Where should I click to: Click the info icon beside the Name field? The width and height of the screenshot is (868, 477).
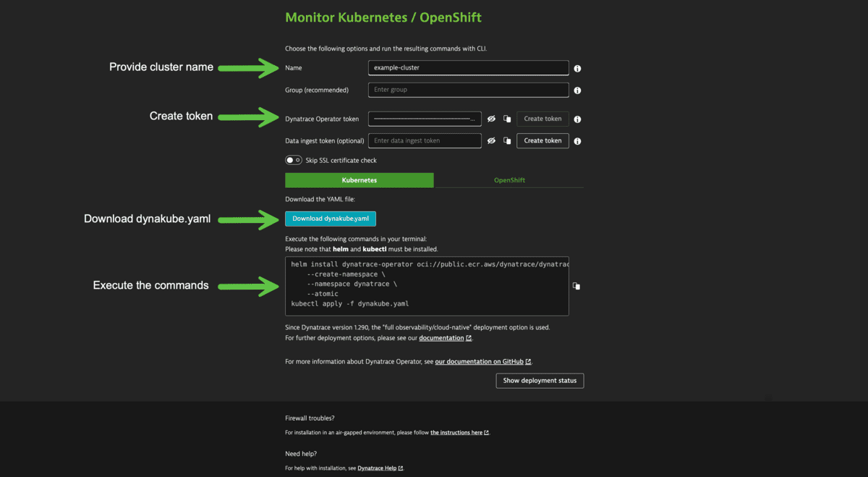click(x=576, y=67)
